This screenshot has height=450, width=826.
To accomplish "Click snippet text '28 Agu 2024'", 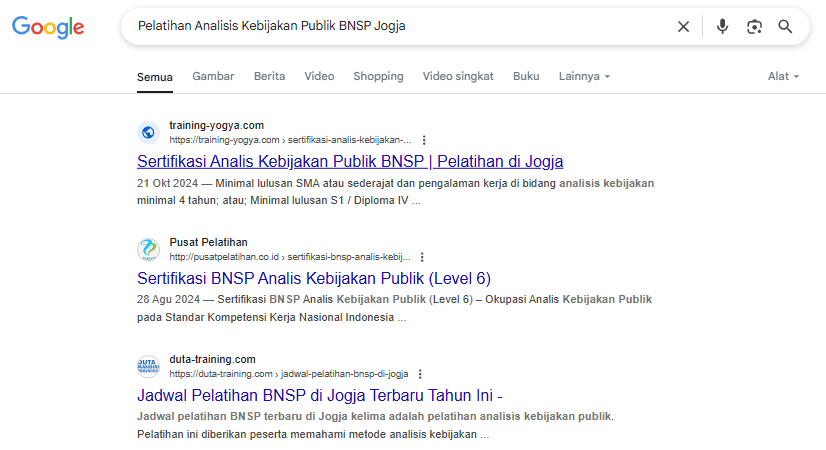I will click(169, 299).
